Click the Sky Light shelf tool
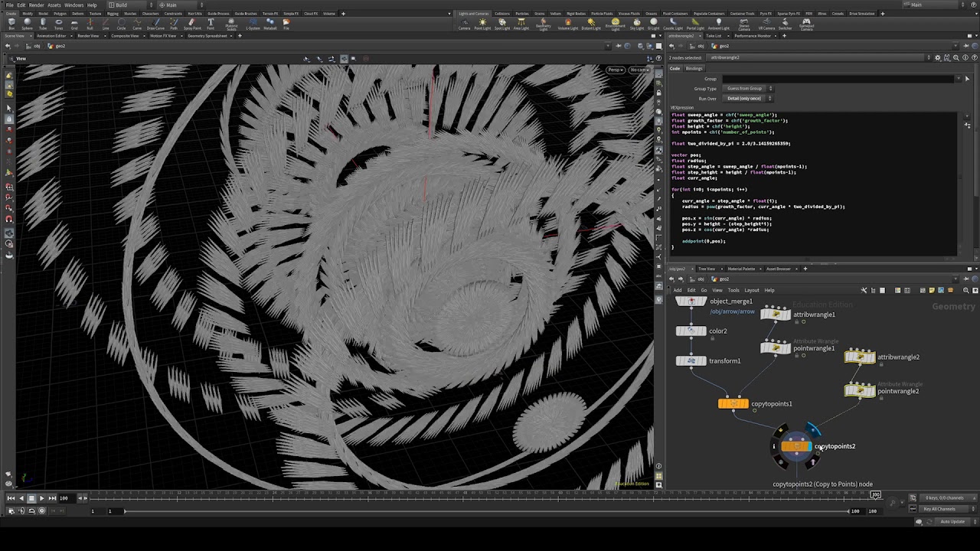The image size is (980, 551). (x=636, y=24)
